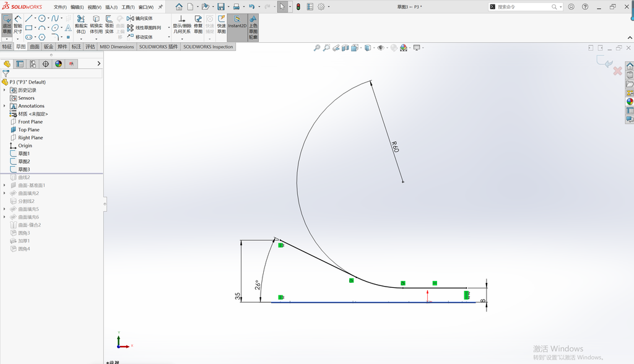Screen dimensions: 634x364
Task: Open the 视图(V) menu
Action: [95, 7]
